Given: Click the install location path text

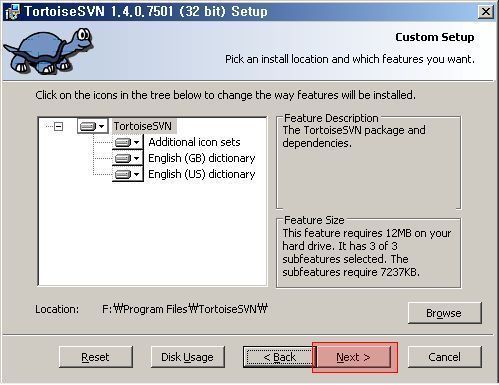Looking at the screenshot, I should 185,309.
